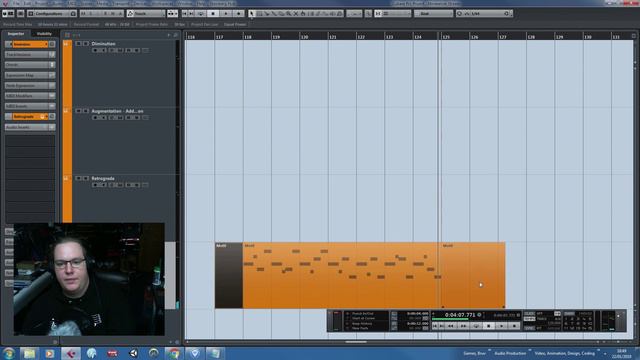Toggle Cycle on the floating transport panel
The image size is (640, 360).
click(x=476, y=326)
